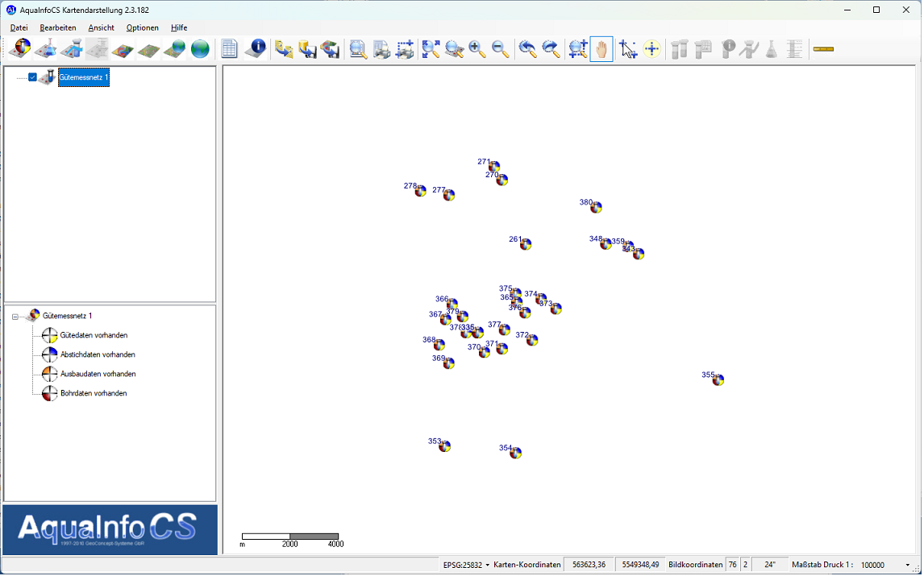Click the save map to disk icon

[331, 49]
